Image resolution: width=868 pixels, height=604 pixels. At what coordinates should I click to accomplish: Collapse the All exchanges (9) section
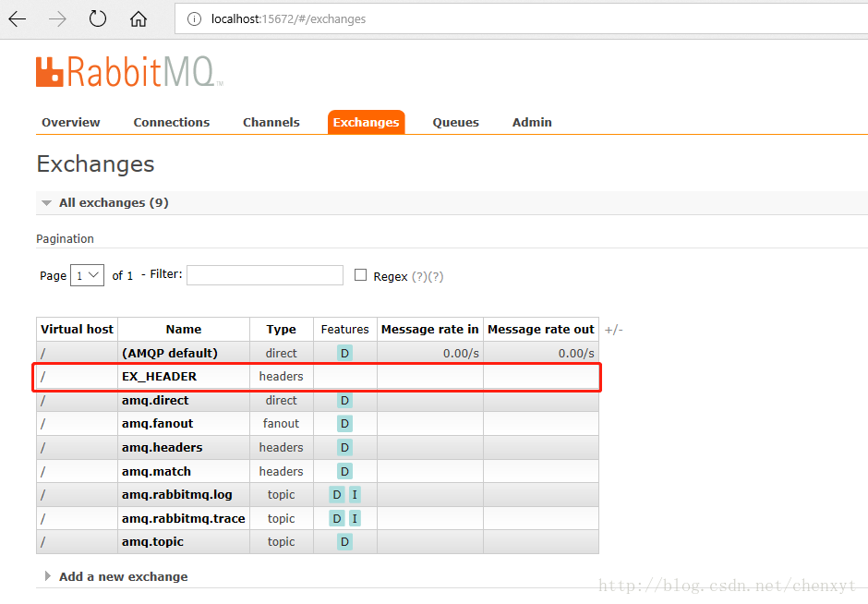pos(114,202)
